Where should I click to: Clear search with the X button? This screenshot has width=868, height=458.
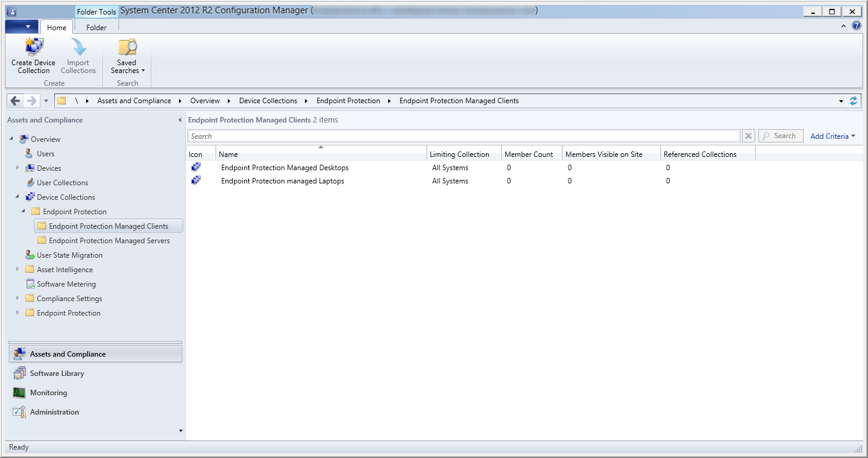(748, 136)
